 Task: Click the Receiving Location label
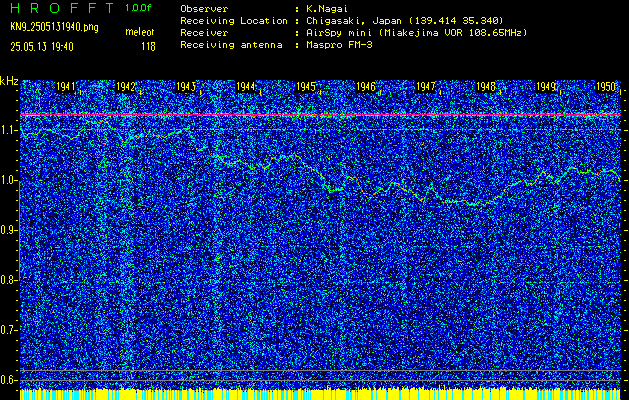tap(234, 21)
